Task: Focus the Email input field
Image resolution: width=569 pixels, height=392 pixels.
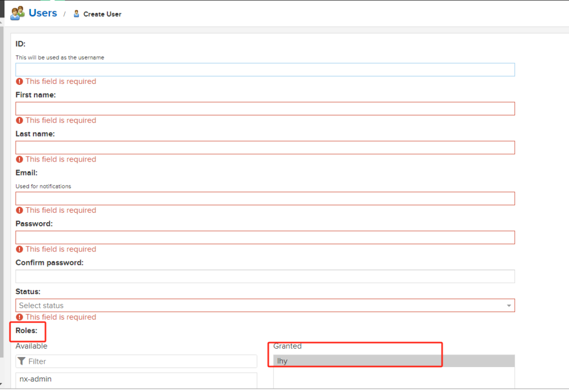Action: 265,199
